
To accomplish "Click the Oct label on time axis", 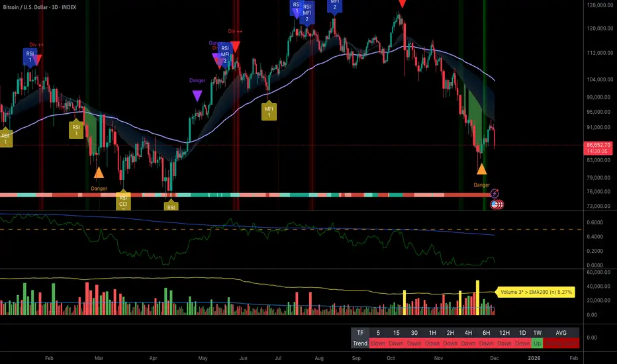I will (391, 358).
